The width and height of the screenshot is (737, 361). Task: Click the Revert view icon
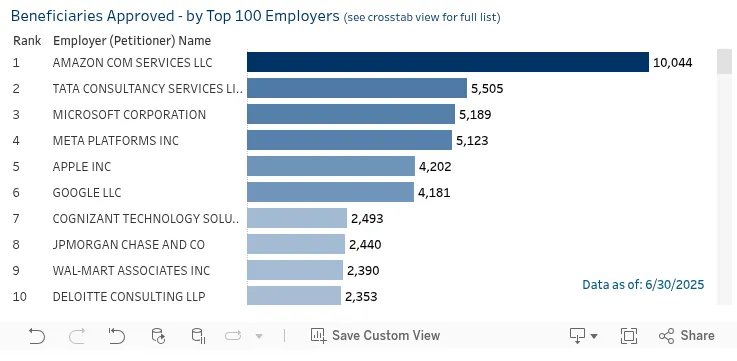coord(117,336)
